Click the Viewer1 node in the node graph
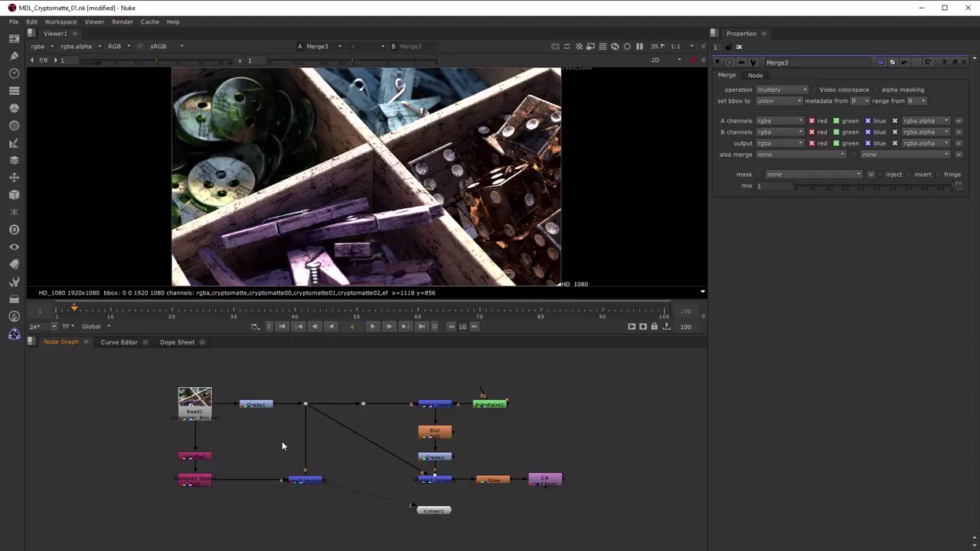The height and width of the screenshot is (551, 980). tap(434, 510)
